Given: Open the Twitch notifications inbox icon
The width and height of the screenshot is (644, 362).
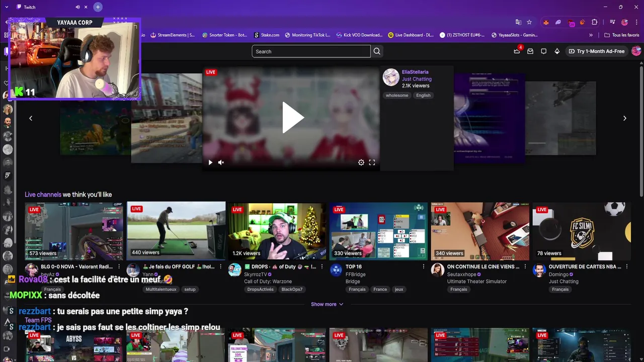Looking at the screenshot, I should pos(530,51).
